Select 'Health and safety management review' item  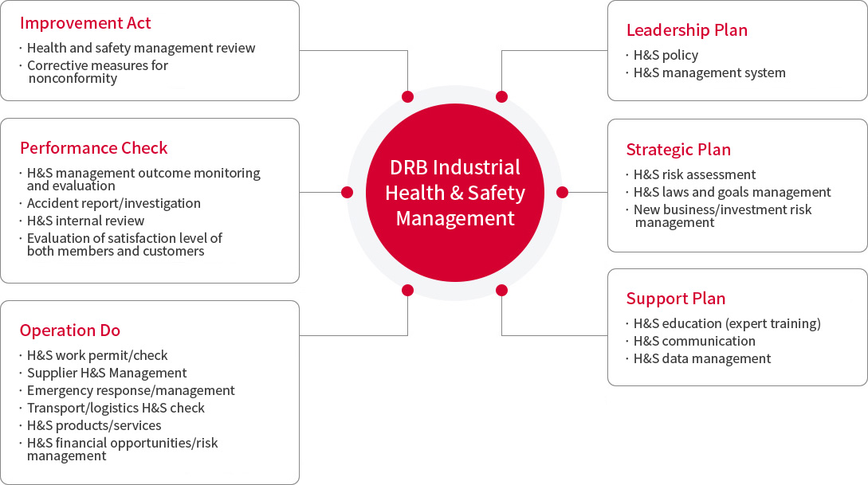(x=141, y=48)
